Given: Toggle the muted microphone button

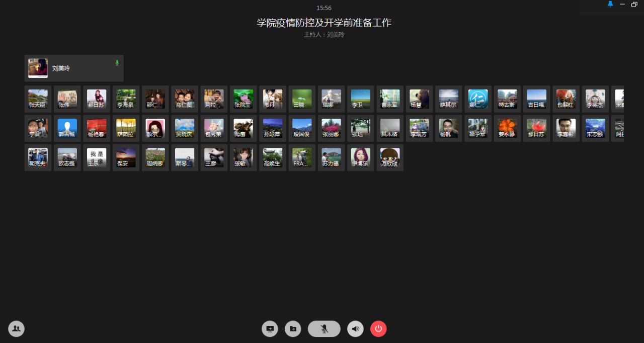Looking at the screenshot, I should pos(324,329).
